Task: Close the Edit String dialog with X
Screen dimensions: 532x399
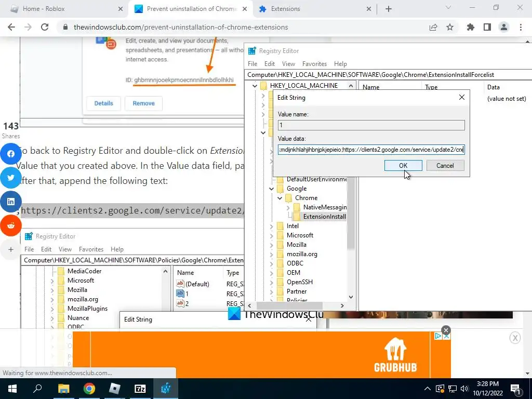Action: tap(462, 97)
